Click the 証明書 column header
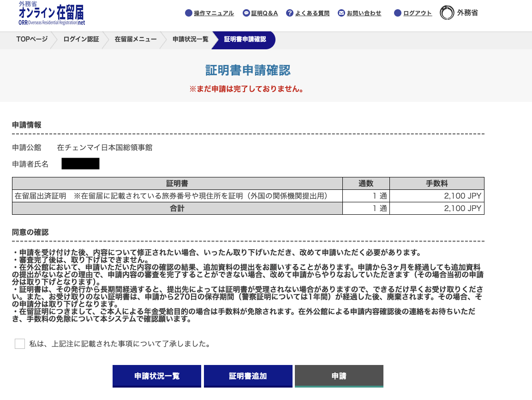This screenshot has width=532, height=400. pos(177,183)
